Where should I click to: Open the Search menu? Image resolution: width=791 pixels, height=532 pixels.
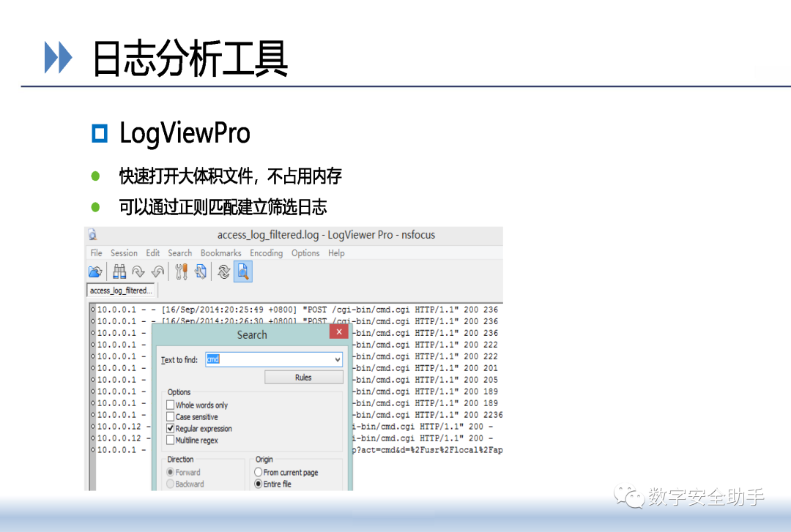pos(180,253)
